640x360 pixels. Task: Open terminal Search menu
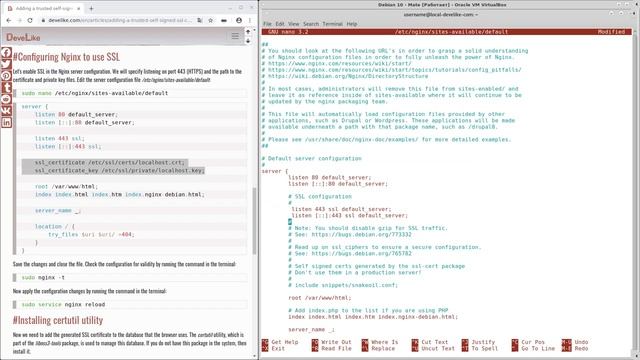pos(311,24)
